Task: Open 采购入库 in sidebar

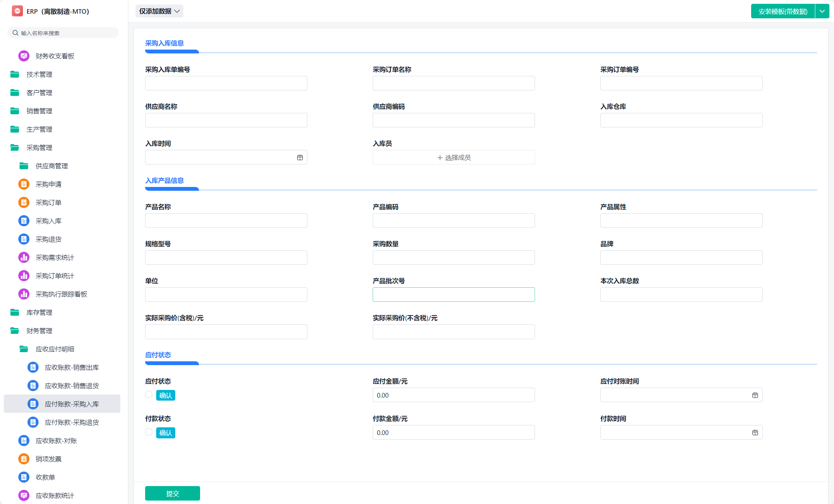Action: pos(48,221)
